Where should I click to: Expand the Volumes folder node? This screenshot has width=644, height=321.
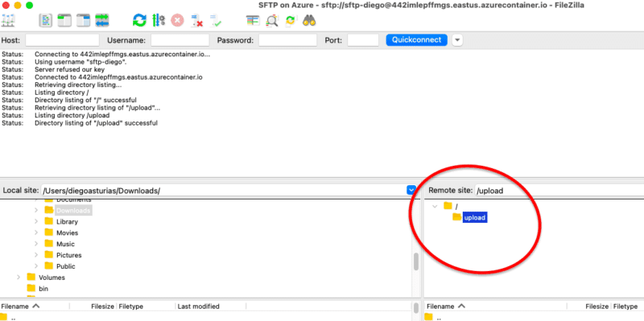tap(18, 277)
